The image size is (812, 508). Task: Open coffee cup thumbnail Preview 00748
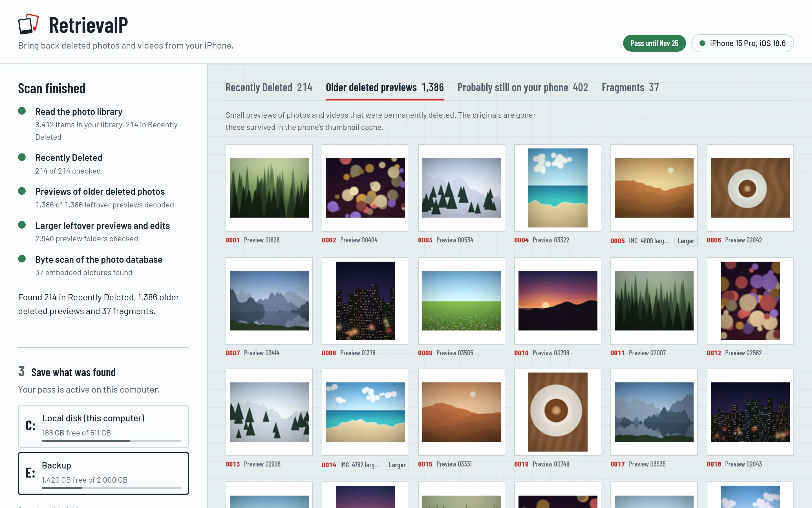pyautogui.click(x=558, y=412)
